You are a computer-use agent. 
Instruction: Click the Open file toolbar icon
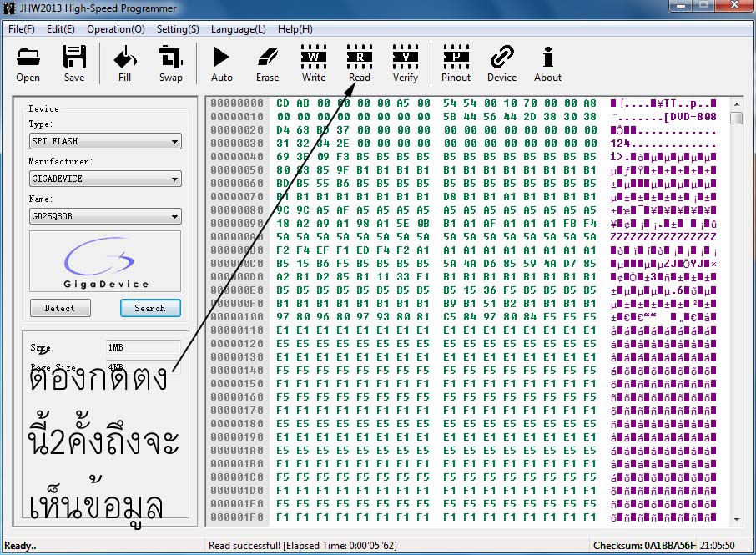pos(28,63)
